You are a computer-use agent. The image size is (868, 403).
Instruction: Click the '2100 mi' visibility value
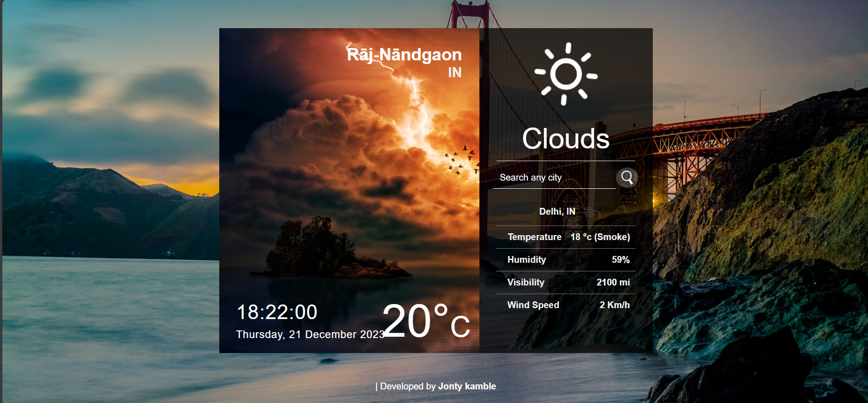tap(613, 282)
